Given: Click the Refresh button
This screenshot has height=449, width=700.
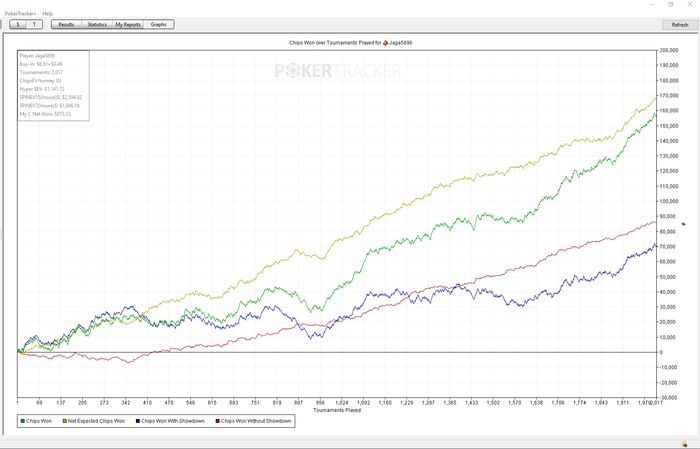Looking at the screenshot, I should pyautogui.click(x=680, y=25).
